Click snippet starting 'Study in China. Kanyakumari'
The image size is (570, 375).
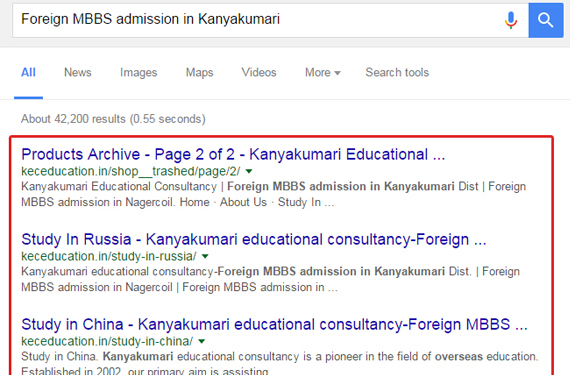click(x=280, y=364)
